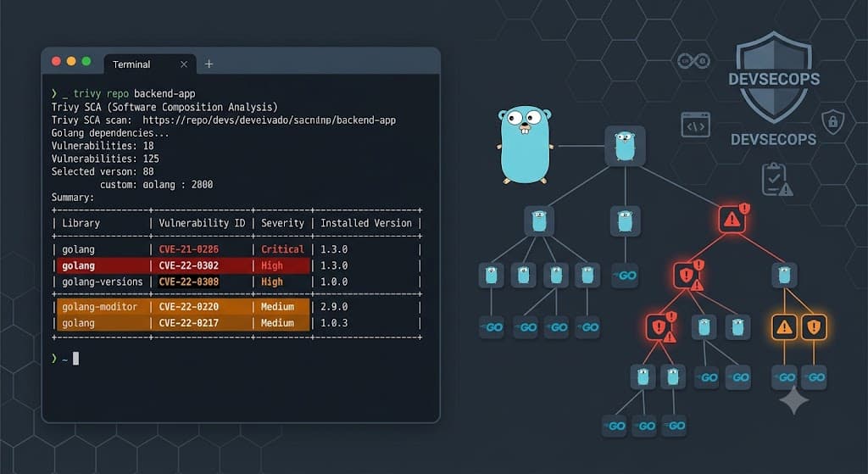The height and width of the screenshot is (474, 868).
Task: Select the CVE-22-0217 vulnerability ID
Action: [x=188, y=323]
